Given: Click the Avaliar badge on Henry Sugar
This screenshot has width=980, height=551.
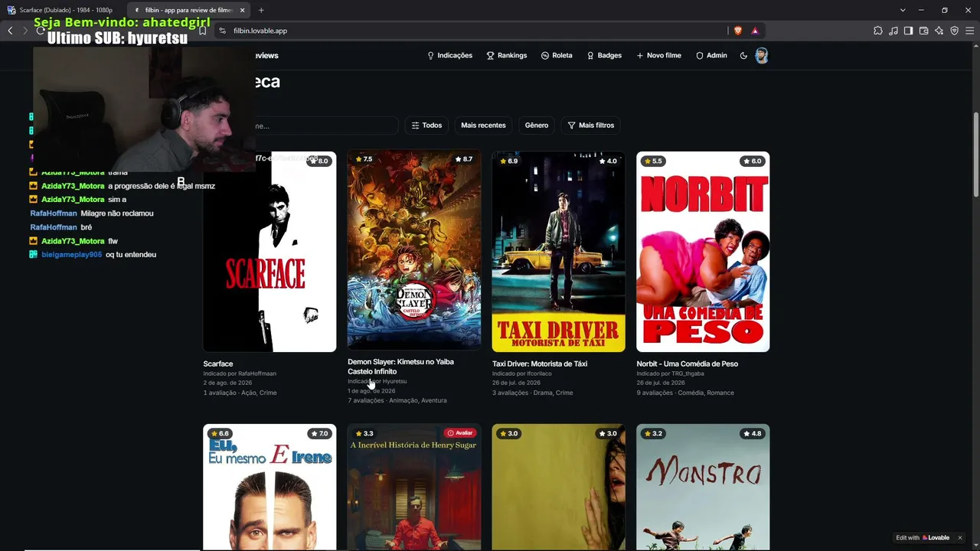Looking at the screenshot, I should (460, 433).
